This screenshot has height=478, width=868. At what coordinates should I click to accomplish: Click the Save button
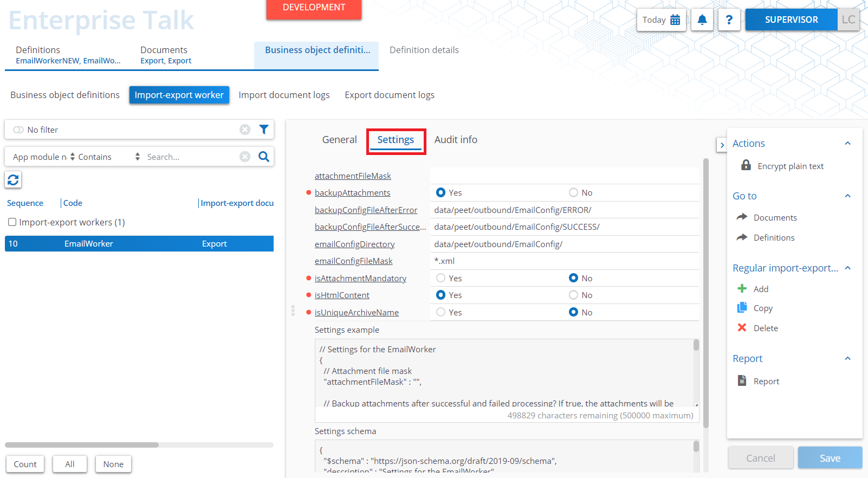[830, 458]
